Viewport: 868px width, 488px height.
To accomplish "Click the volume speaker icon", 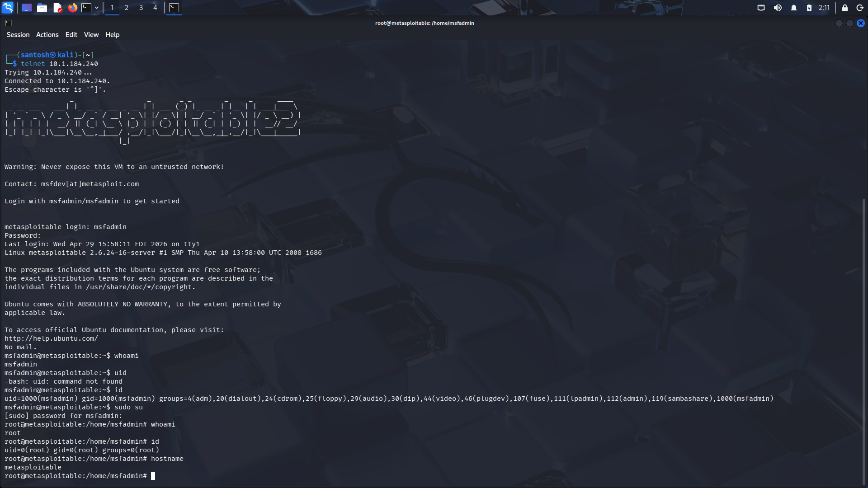I will coord(778,8).
